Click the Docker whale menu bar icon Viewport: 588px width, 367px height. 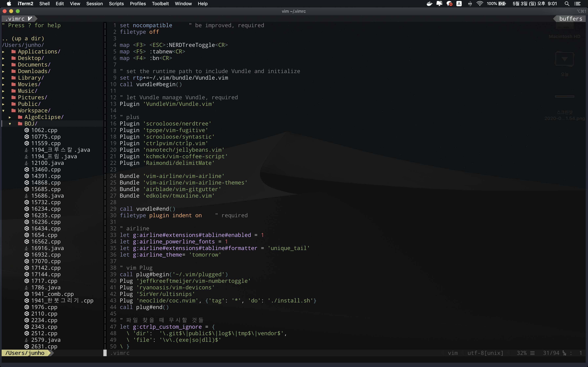(x=429, y=4)
